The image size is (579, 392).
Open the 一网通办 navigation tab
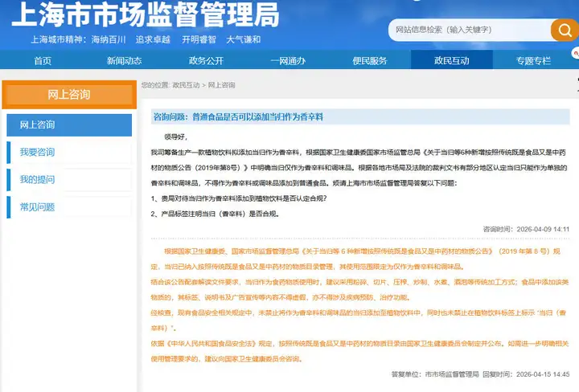288,60
